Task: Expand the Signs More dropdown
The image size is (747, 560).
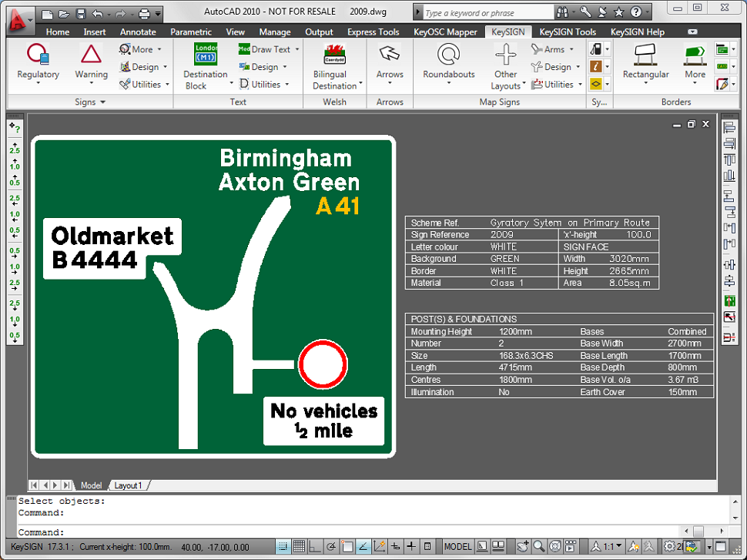Action: [x=159, y=49]
